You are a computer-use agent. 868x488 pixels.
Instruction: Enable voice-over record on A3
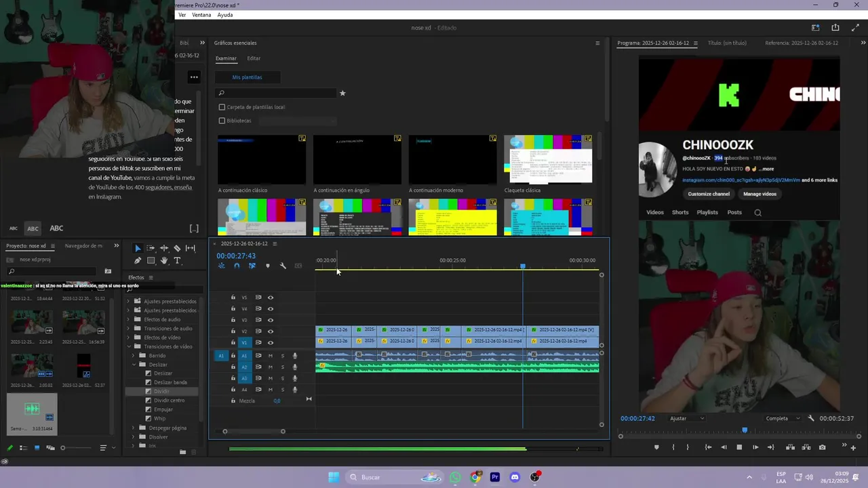point(294,378)
